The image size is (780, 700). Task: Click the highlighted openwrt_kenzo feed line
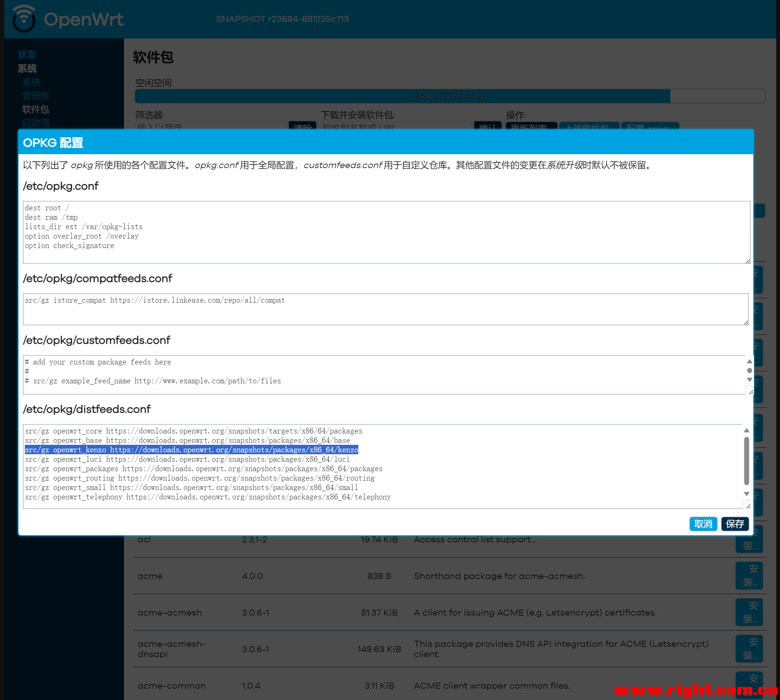pyautogui.click(x=191, y=450)
